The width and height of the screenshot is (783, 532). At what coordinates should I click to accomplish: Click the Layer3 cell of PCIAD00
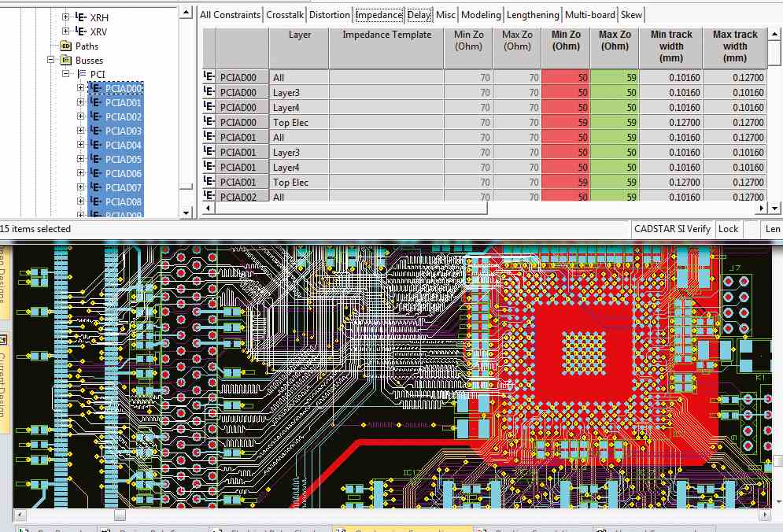(299, 92)
